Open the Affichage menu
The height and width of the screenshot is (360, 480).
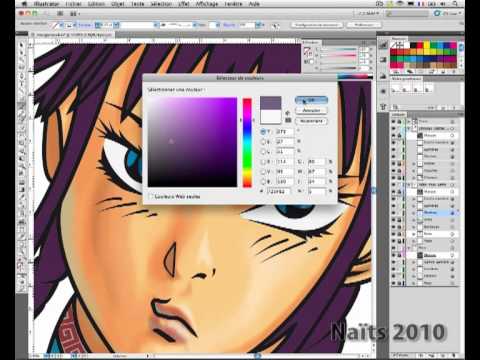(x=207, y=4)
